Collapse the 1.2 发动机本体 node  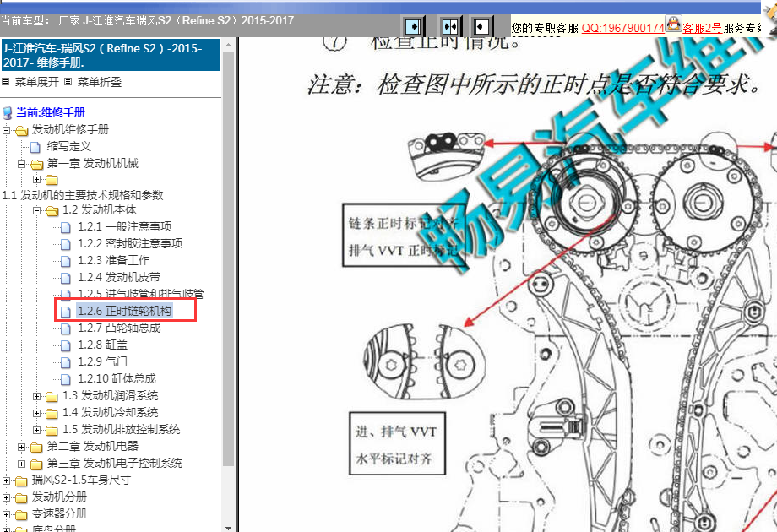click(x=36, y=210)
